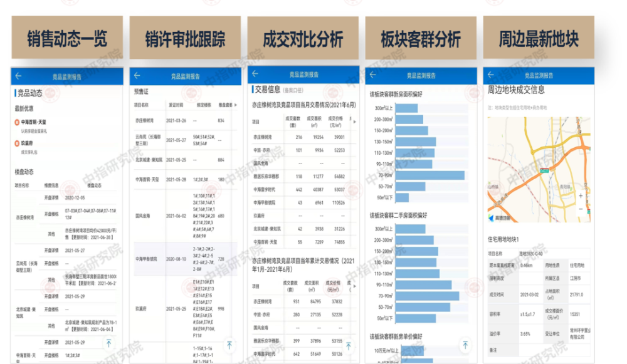Zoom in the map with the plus icon
The width and height of the screenshot is (627, 364).
(581, 196)
